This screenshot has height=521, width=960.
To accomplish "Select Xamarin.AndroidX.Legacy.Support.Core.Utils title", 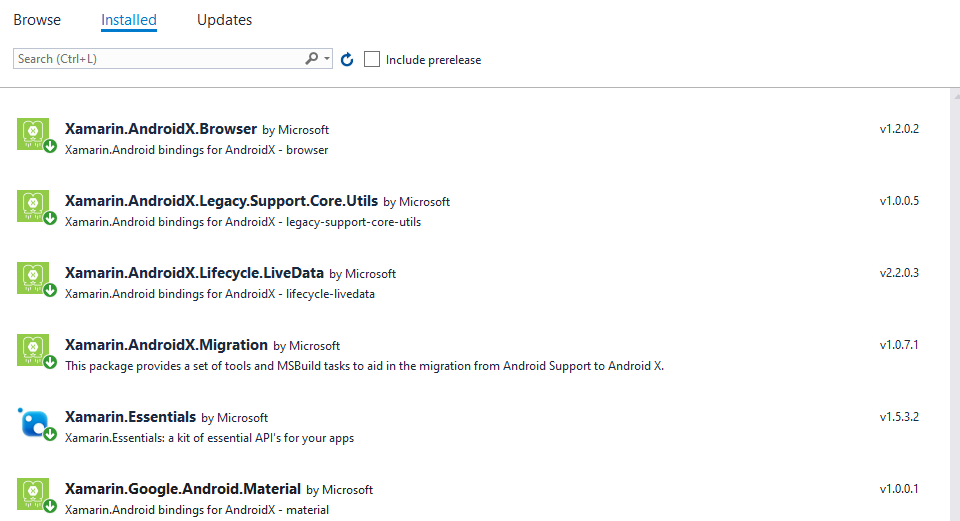I will [x=222, y=201].
